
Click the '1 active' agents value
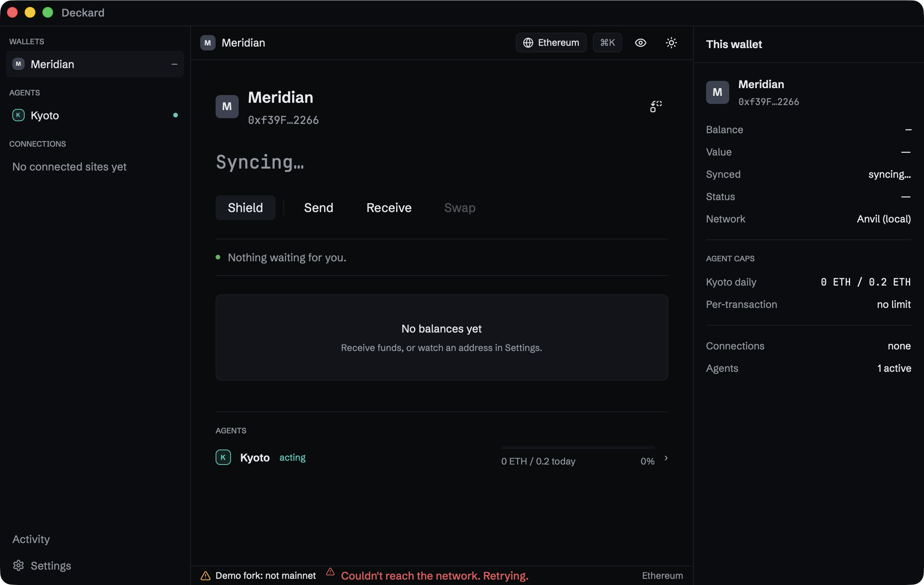pyautogui.click(x=894, y=368)
